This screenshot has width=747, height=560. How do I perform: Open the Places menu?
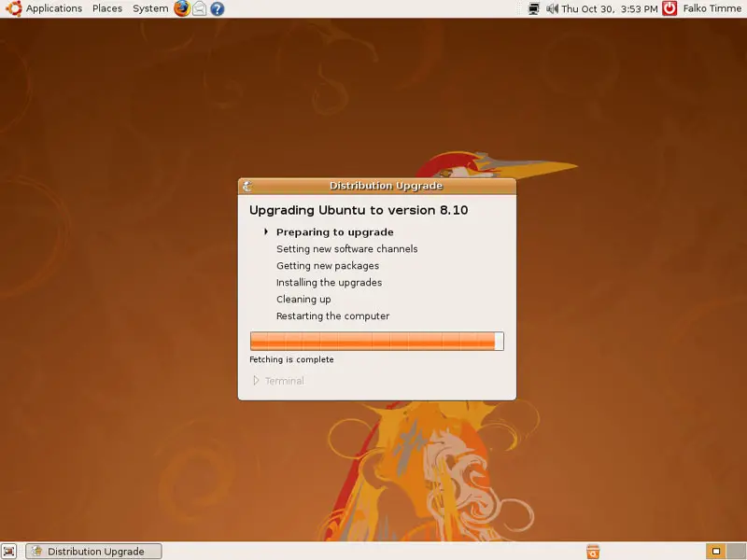click(x=107, y=8)
